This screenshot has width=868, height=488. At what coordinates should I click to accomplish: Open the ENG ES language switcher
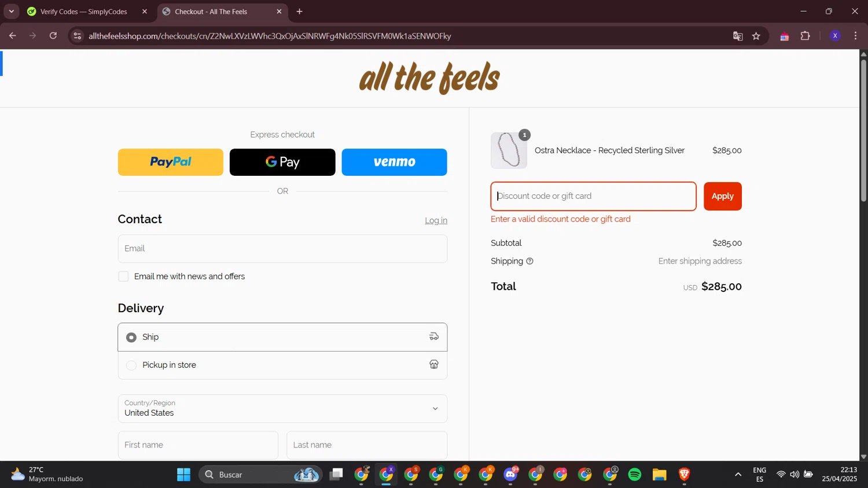tap(760, 475)
